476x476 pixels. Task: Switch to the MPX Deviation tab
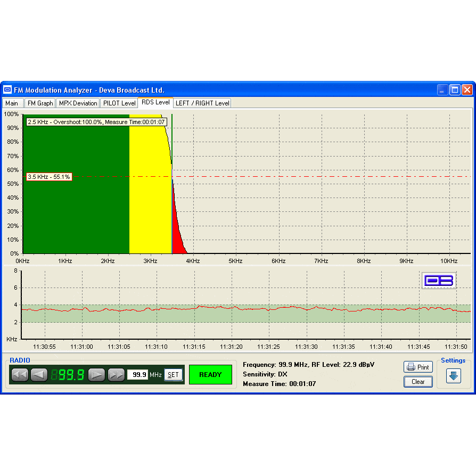[78, 103]
